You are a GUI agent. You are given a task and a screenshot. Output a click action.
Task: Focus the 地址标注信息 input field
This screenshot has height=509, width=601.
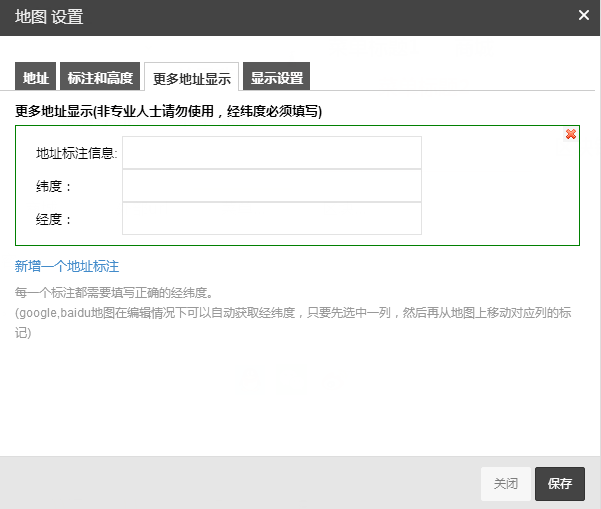[272, 153]
